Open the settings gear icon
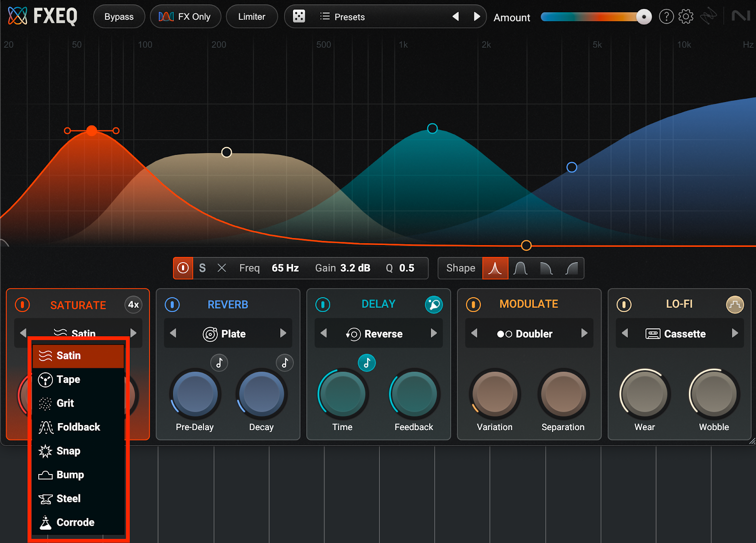 tap(686, 17)
